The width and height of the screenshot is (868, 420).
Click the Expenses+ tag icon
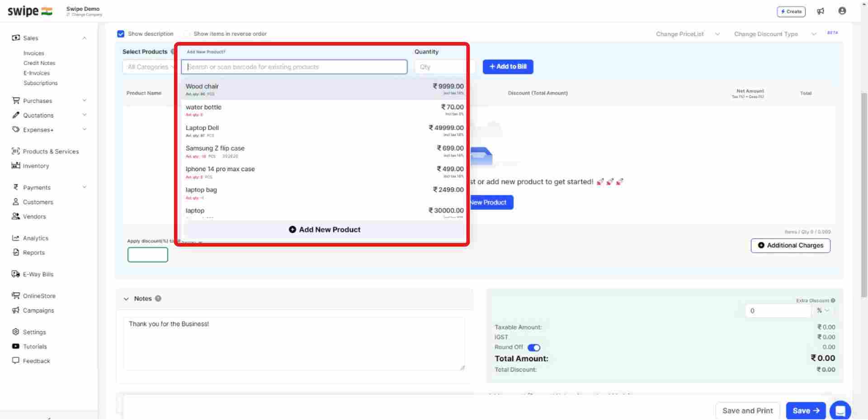tap(16, 130)
